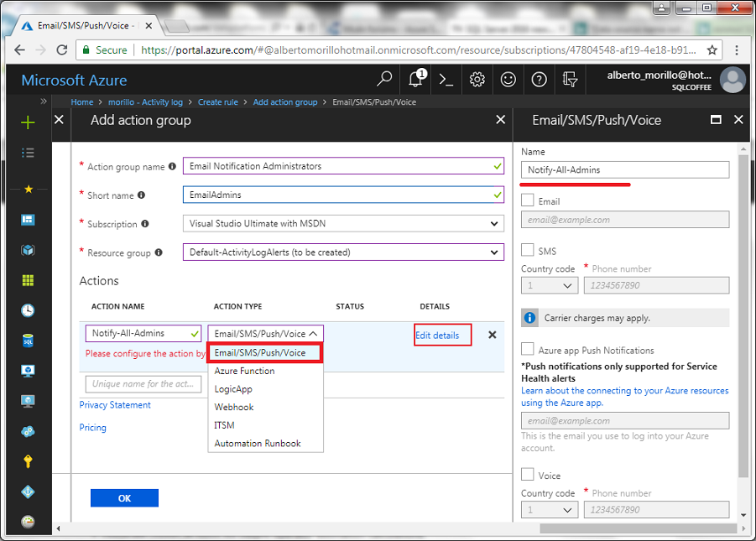The image size is (756, 541).
Task: Open the key icon in the sidebar
Action: pyautogui.click(x=28, y=461)
